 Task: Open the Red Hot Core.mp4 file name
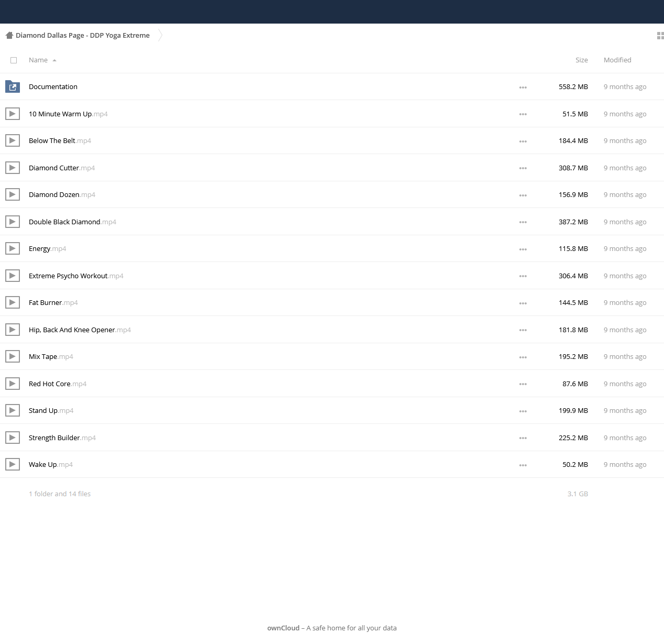click(x=58, y=384)
